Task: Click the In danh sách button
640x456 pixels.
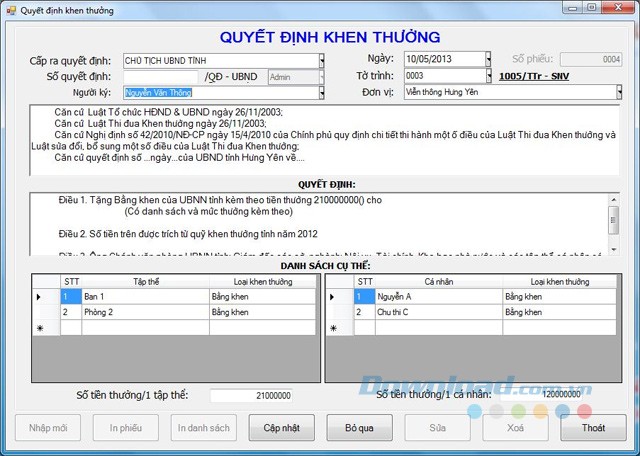Action: click(x=204, y=428)
